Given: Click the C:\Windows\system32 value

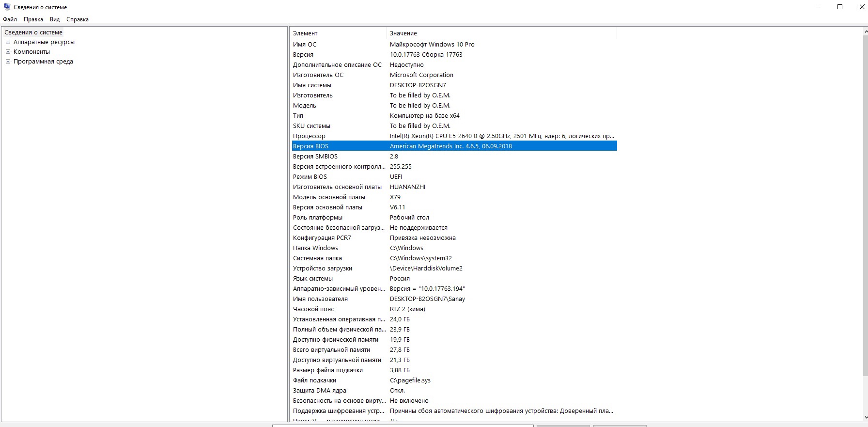Looking at the screenshot, I should click(x=421, y=258).
